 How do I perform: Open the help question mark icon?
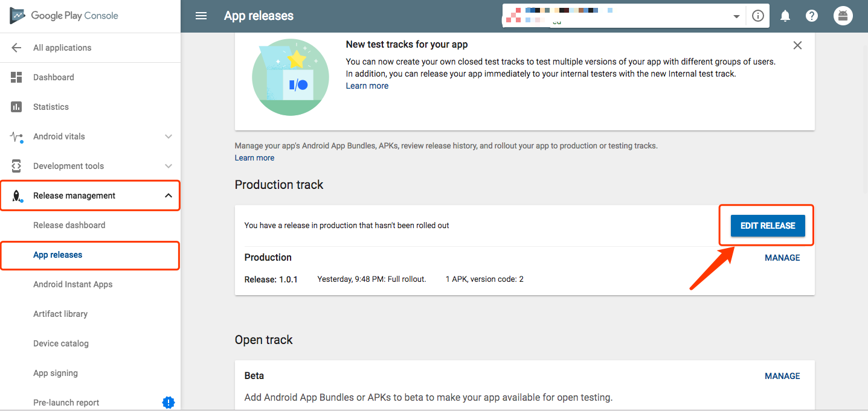(812, 16)
